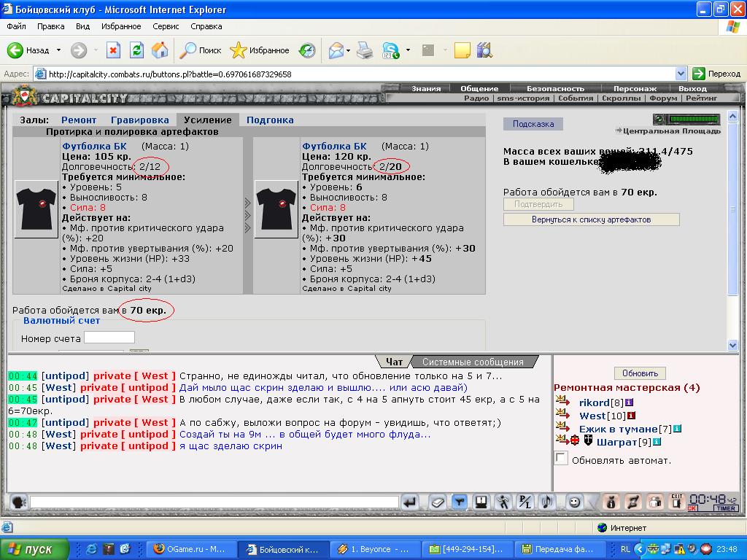Open the Windows пуск Start button
The image size is (747, 560).
click(x=34, y=549)
